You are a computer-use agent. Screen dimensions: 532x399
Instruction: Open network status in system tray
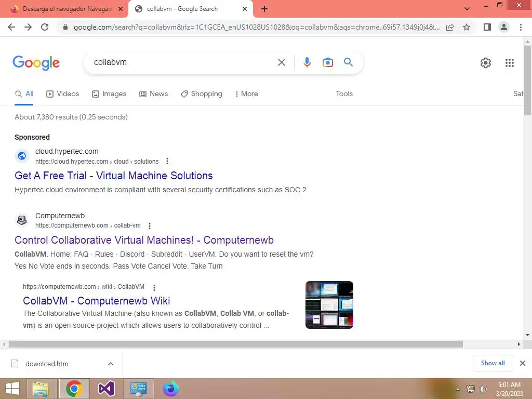tap(471, 389)
